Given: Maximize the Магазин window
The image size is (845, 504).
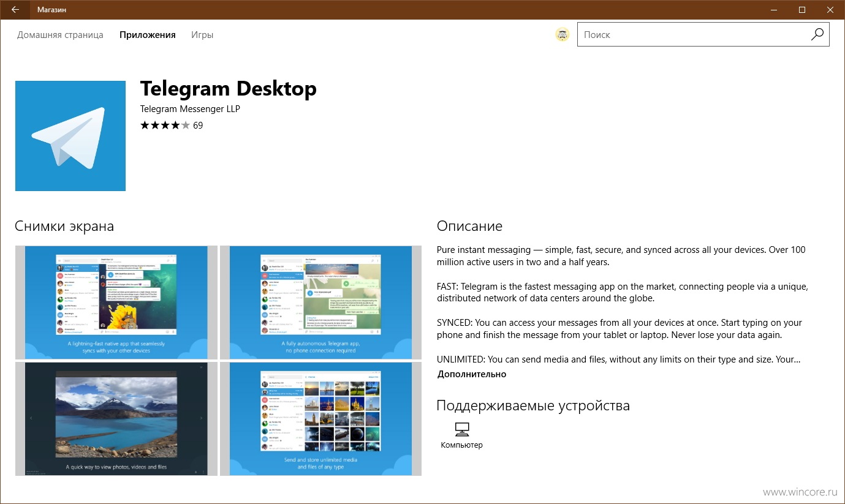Looking at the screenshot, I should point(802,10).
